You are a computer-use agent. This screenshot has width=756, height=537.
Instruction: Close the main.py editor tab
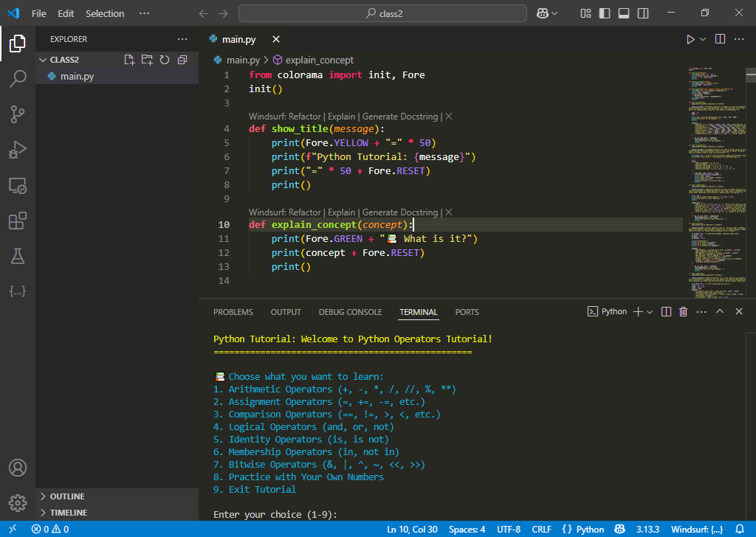click(x=276, y=39)
